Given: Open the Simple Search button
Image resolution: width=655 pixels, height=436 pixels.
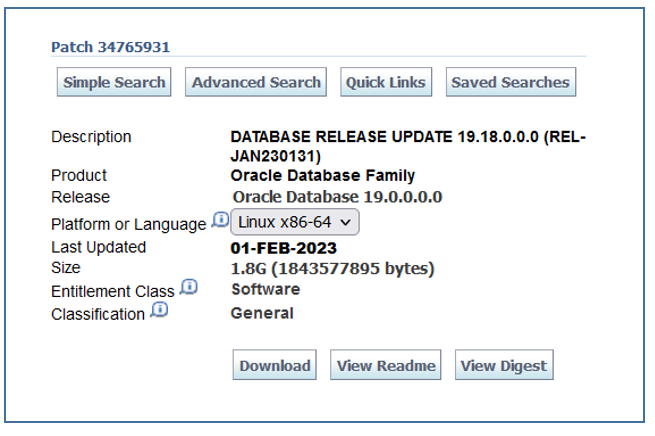Looking at the screenshot, I should tap(114, 83).
